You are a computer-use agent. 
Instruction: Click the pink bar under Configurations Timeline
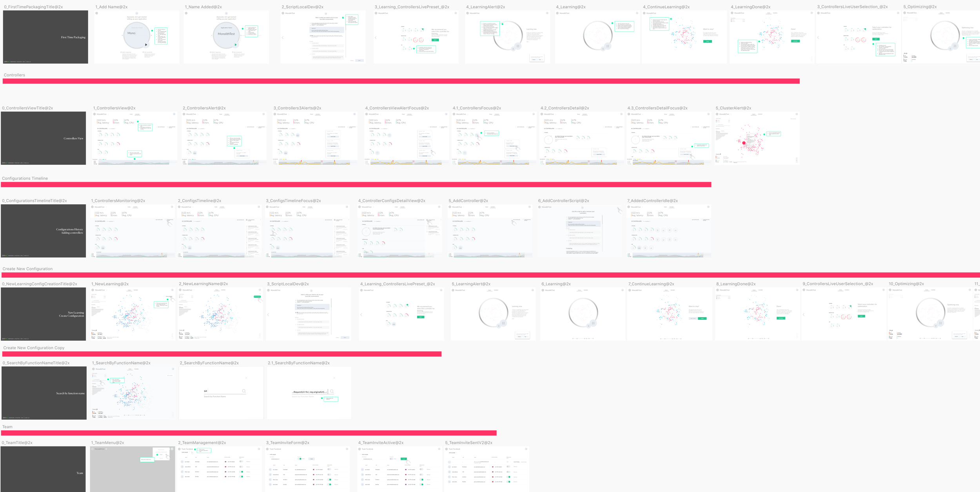pos(356,185)
